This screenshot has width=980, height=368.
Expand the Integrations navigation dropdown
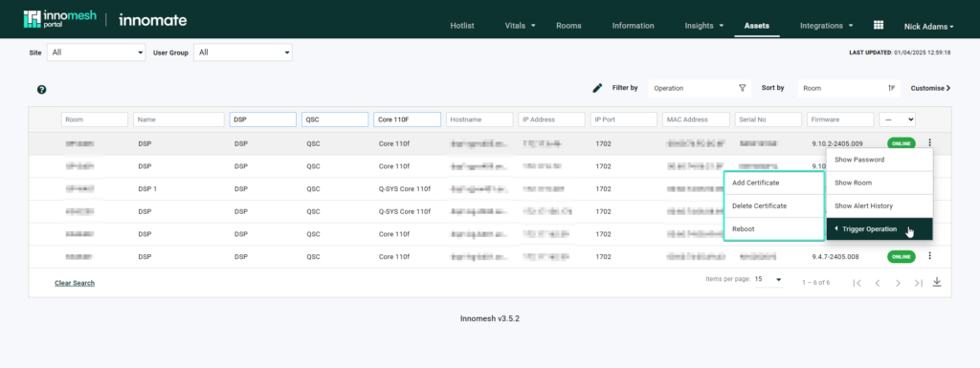(826, 26)
